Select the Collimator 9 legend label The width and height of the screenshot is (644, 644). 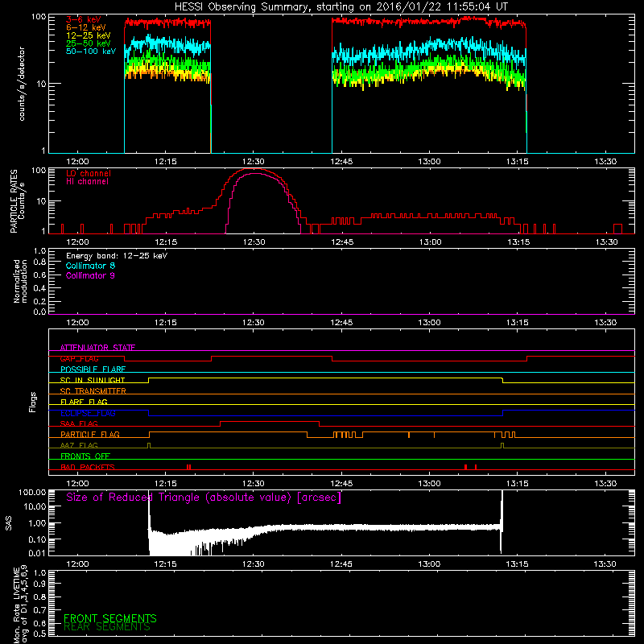pyautogui.click(x=90, y=275)
